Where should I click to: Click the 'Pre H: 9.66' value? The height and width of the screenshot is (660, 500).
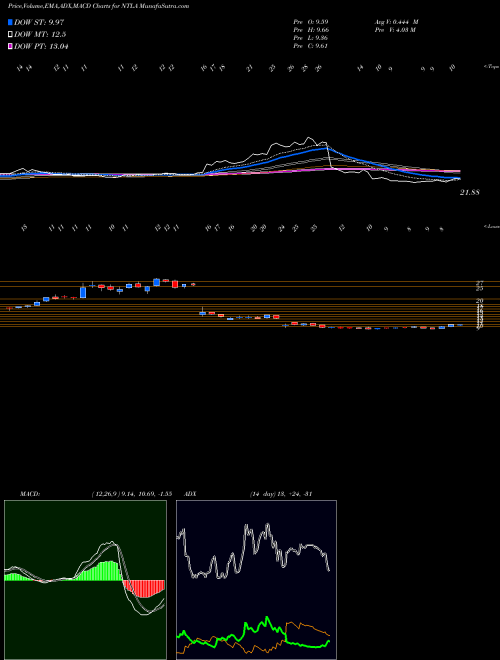pyautogui.click(x=311, y=30)
